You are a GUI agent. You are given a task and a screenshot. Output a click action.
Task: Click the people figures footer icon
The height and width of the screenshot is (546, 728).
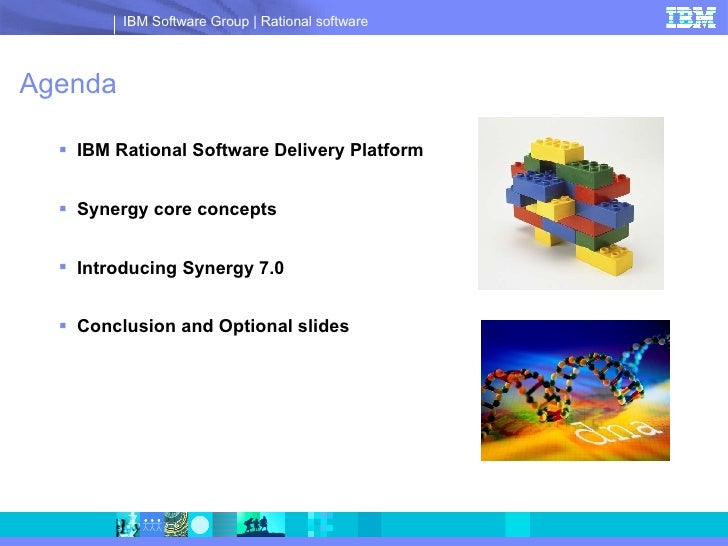(x=152, y=525)
